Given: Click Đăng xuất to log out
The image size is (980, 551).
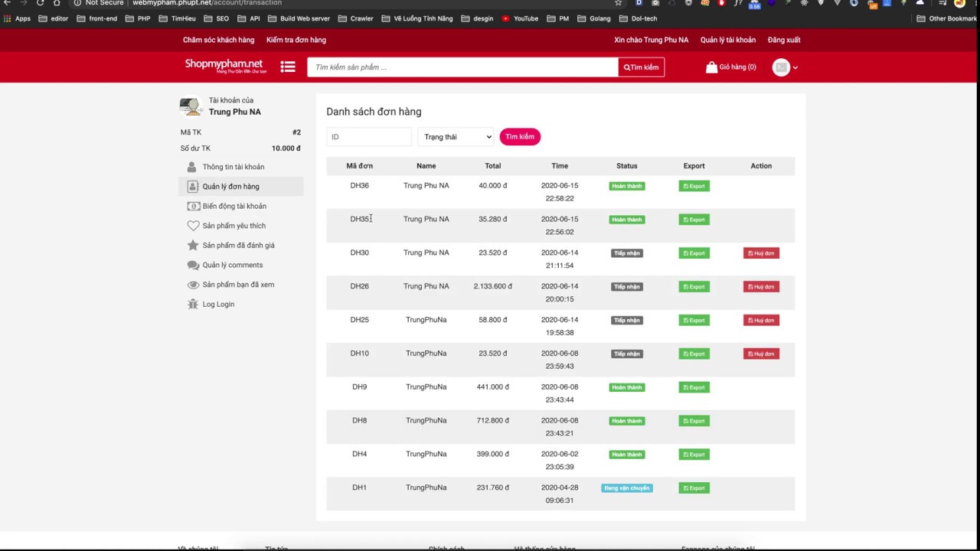Looking at the screenshot, I should (x=784, y=40).
